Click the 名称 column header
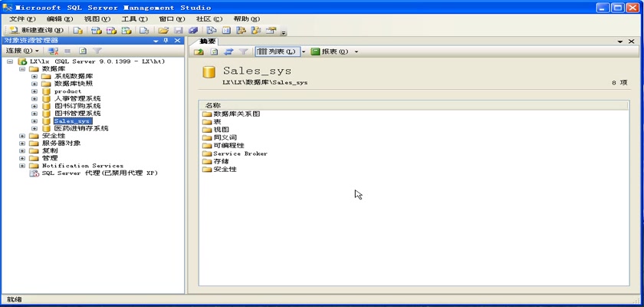 413,106
